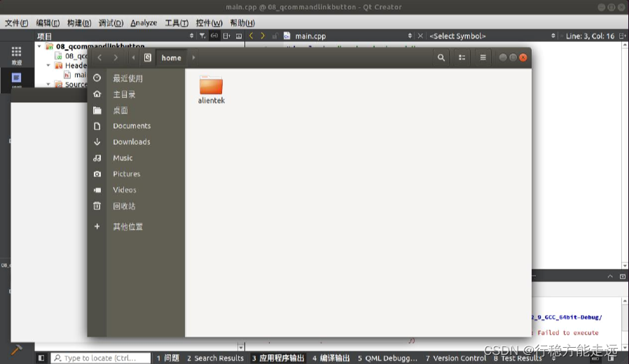Open Videos in the sidebar
The image size is (629, 364).
pos(137,190)
